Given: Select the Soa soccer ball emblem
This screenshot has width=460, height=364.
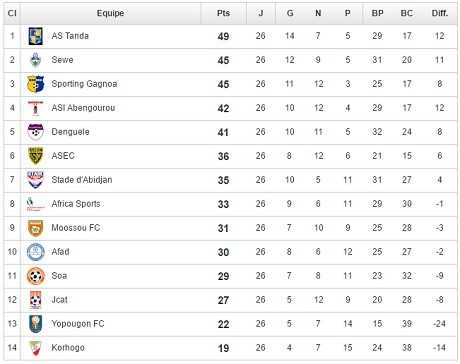Looking at the screenshot, I should [x=36, y=276].
